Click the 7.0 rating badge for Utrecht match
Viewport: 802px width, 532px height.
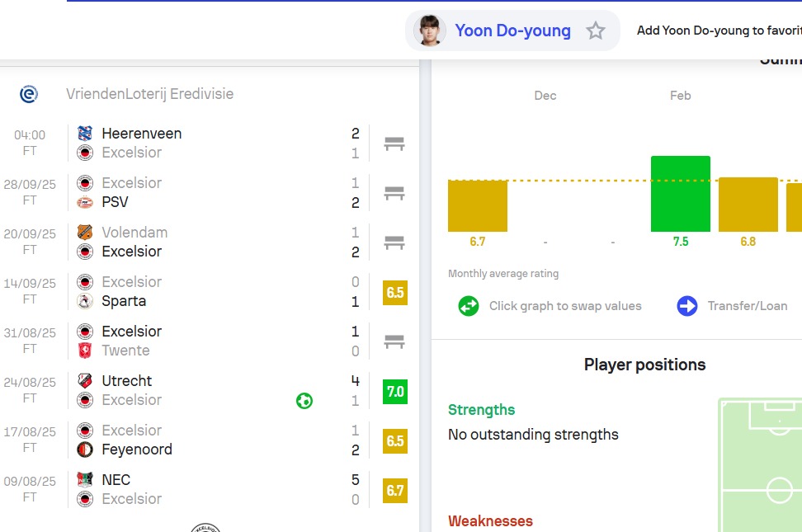pos(395,391)
